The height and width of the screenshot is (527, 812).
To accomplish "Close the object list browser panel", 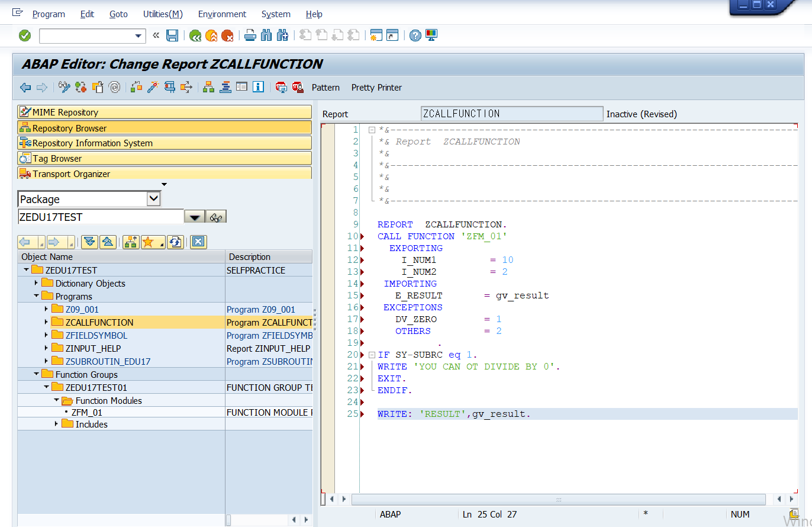I will [x=198, y=242].
